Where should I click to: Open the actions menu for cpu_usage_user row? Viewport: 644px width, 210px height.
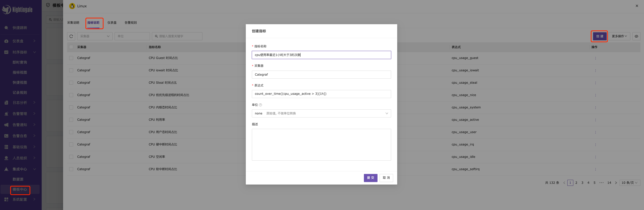596,132
